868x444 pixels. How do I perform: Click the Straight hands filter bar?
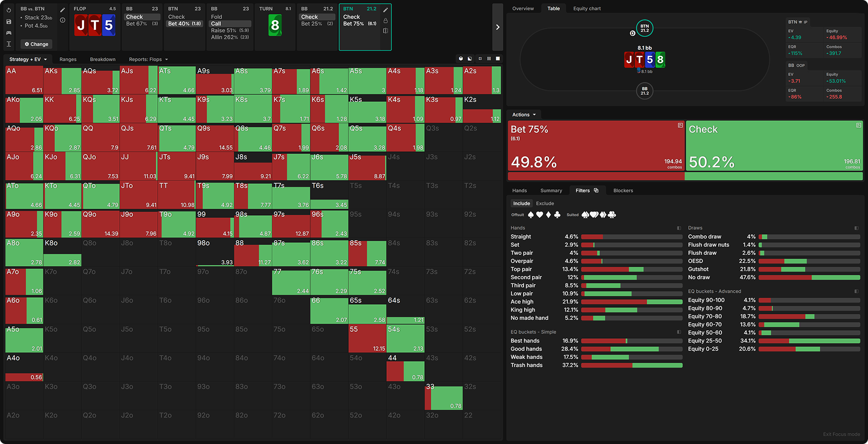[631, 237]
